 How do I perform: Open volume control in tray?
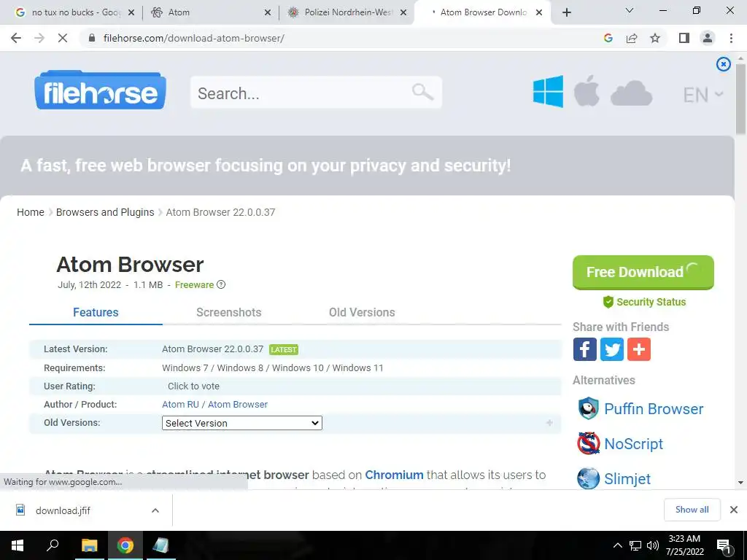coord(653,545)
